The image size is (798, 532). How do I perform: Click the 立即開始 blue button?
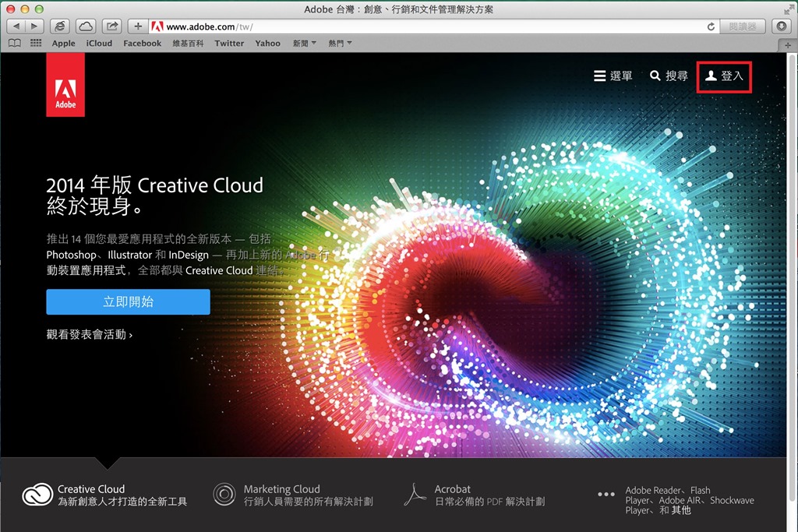[129, 301]
